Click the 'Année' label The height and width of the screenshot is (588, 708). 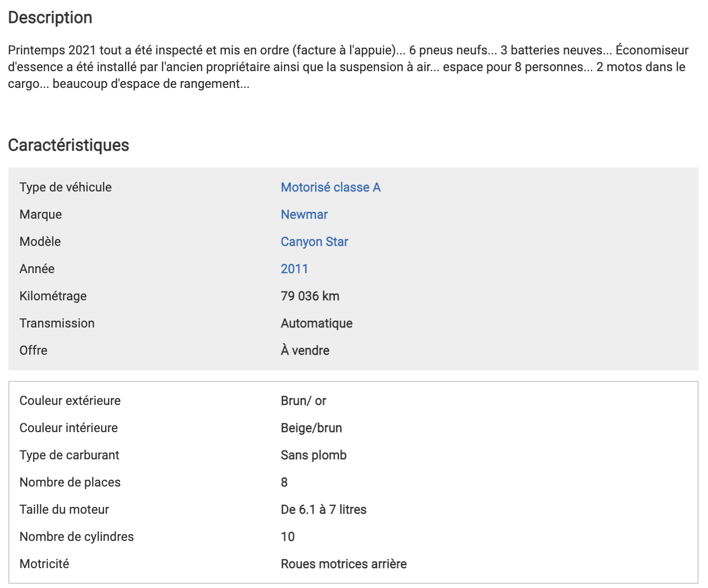coord(37,269)
